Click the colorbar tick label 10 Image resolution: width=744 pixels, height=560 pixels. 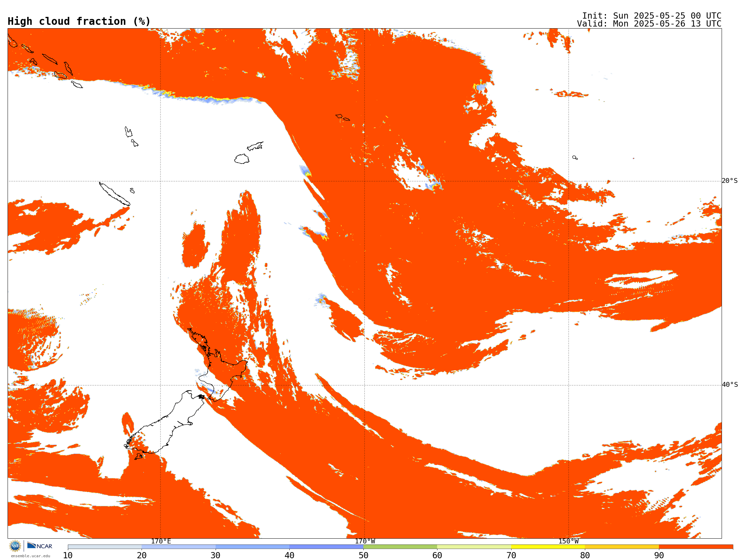(68, 556)
